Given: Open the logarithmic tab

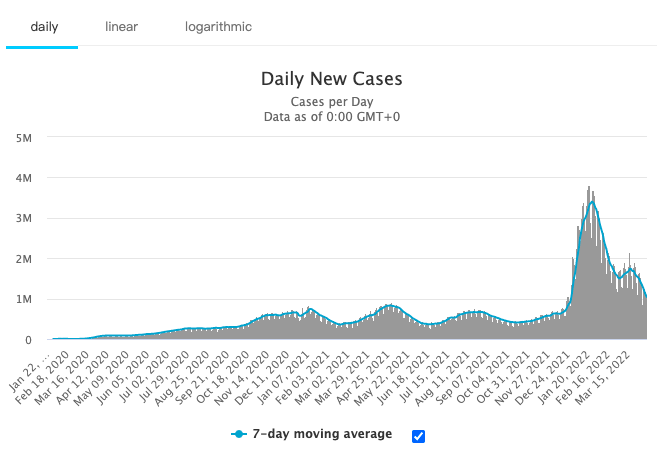Looking at the screenshot, I should point(218,27).
